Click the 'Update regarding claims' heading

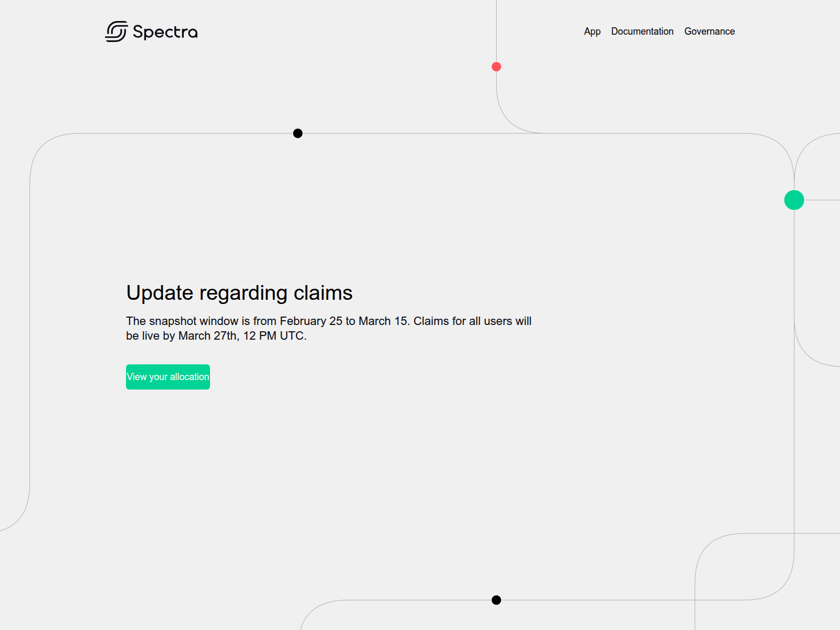click(x=239, y=293)
